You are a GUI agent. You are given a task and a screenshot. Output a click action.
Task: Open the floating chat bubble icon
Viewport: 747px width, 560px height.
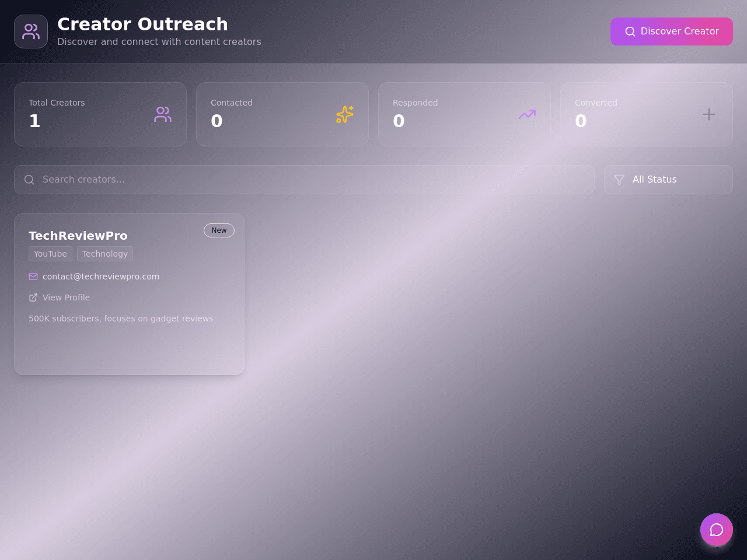click(717, 530)
